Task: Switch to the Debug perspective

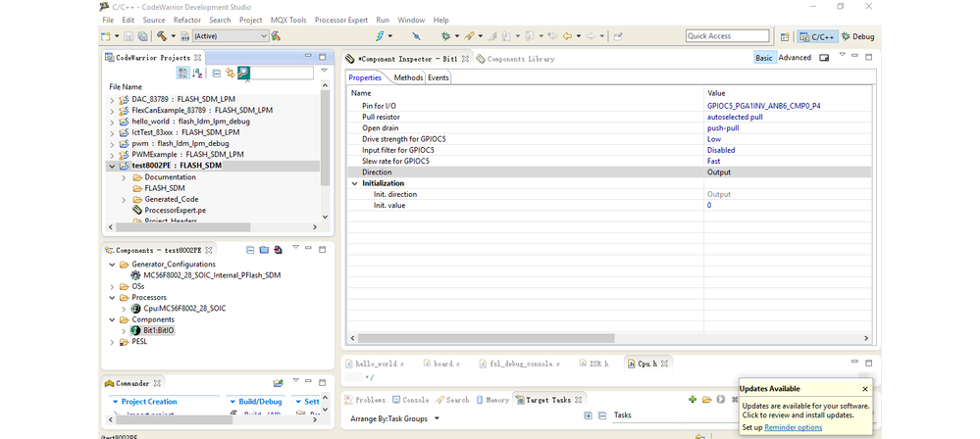Action: pos(858,37)
